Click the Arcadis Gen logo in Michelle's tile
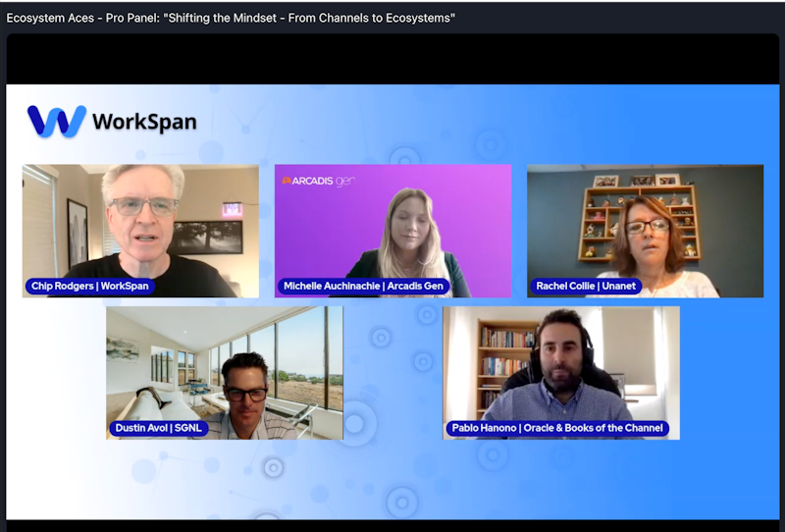The height and width of the screenshot is (532, 785). [x=318, y=181]
